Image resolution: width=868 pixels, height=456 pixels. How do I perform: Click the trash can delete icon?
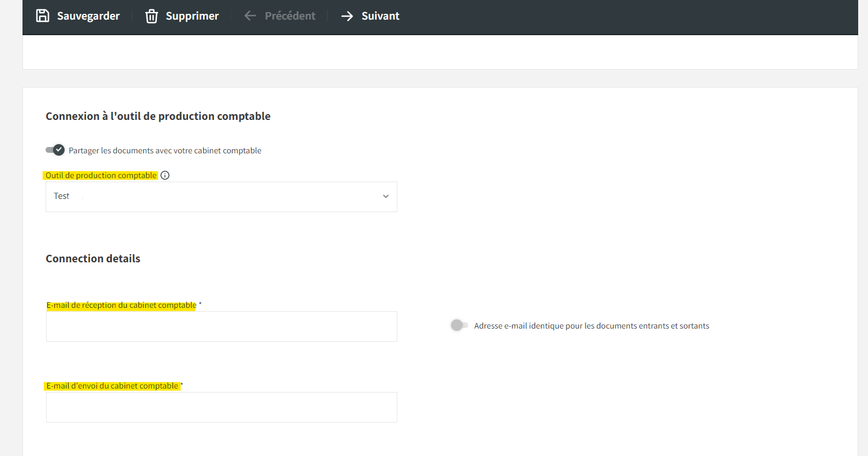coord(152,16)
